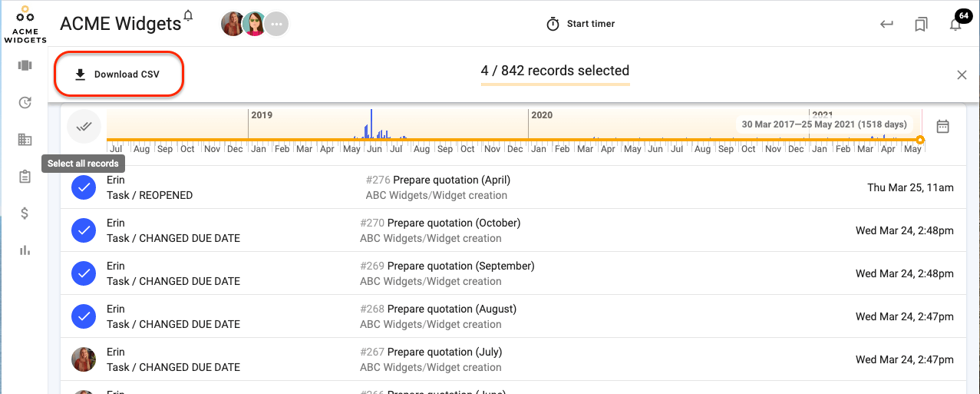Click the ACME Widgets page title
The width and height of the screenshot is (980, 394).
[120, 24]
